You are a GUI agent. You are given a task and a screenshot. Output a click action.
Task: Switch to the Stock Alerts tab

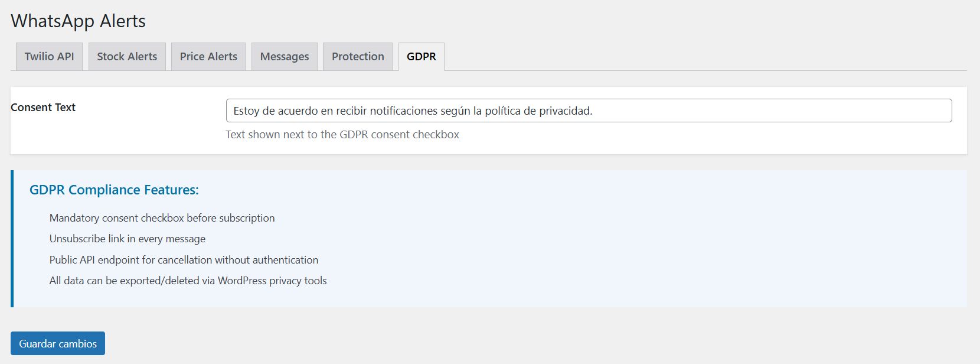point(127,57)
